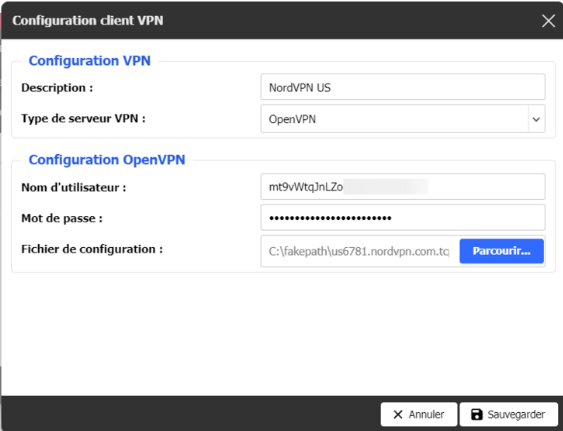Screen dimensions: 563x431
Task: Click the dropdown chevron arrow next to OpenVPN
Action: tap(536, 119)
